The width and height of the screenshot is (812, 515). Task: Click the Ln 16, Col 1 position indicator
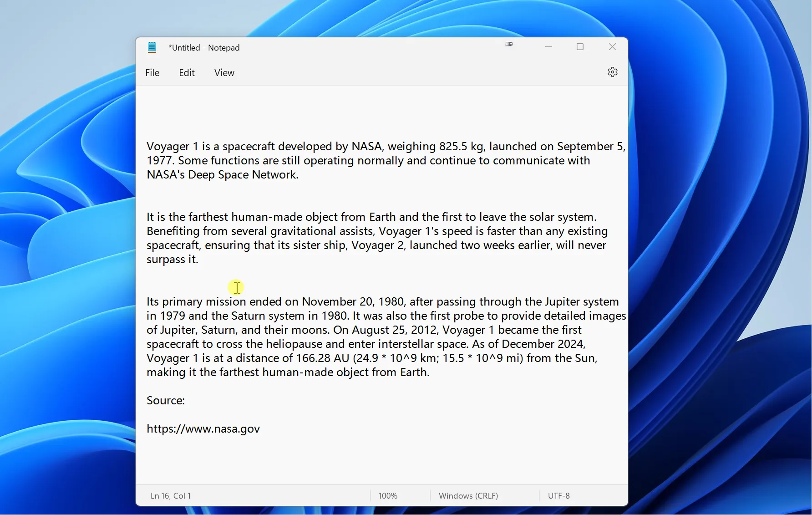[x=171, y=496]
